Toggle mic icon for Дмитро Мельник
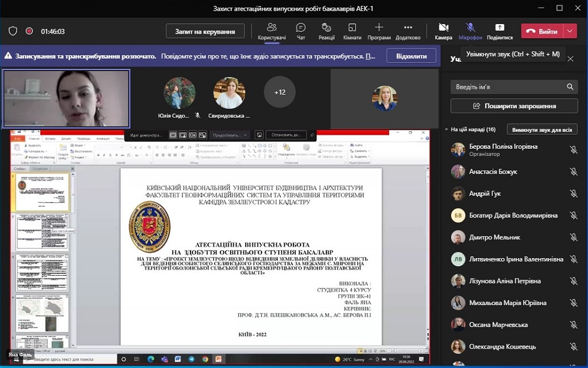The width and height of the screenshot is (588, 368). point(573,237)
